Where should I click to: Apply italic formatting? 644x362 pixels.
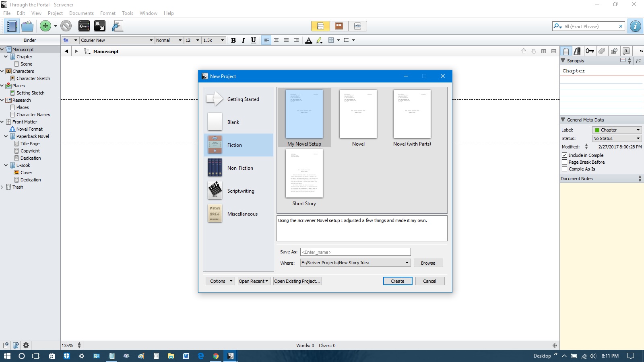[243, 40]
